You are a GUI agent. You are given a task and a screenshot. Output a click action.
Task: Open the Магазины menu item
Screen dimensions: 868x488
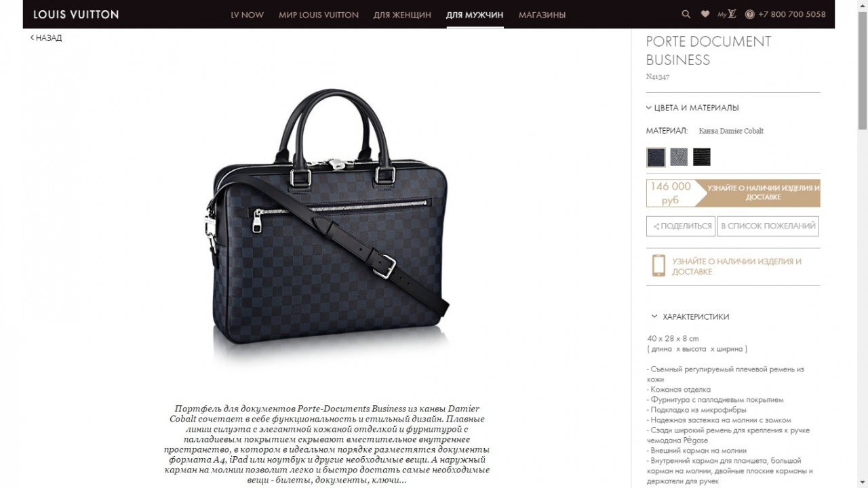(x=542, y=14)
